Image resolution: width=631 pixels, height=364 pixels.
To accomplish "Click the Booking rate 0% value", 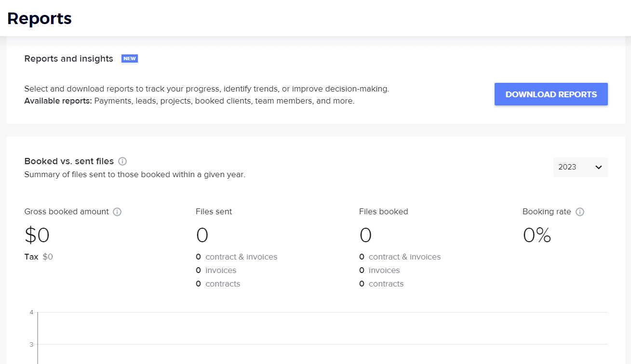I will [x=537, y=235].
